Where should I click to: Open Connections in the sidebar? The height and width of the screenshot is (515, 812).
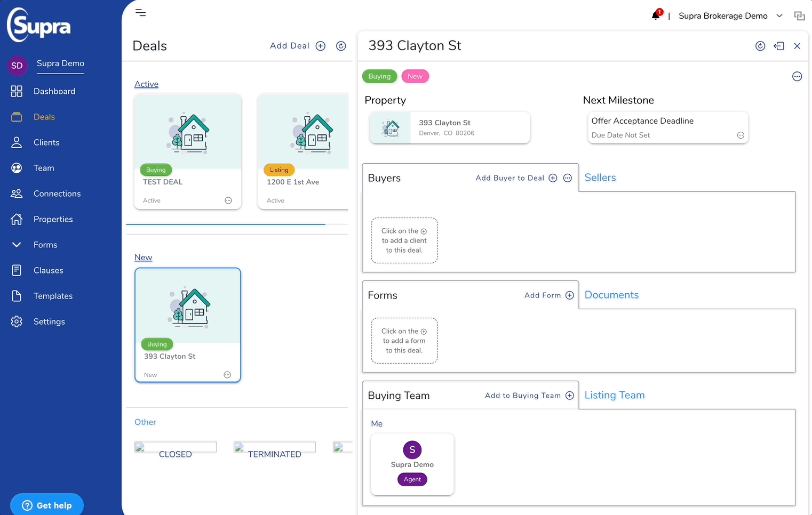tap(57, 194)
